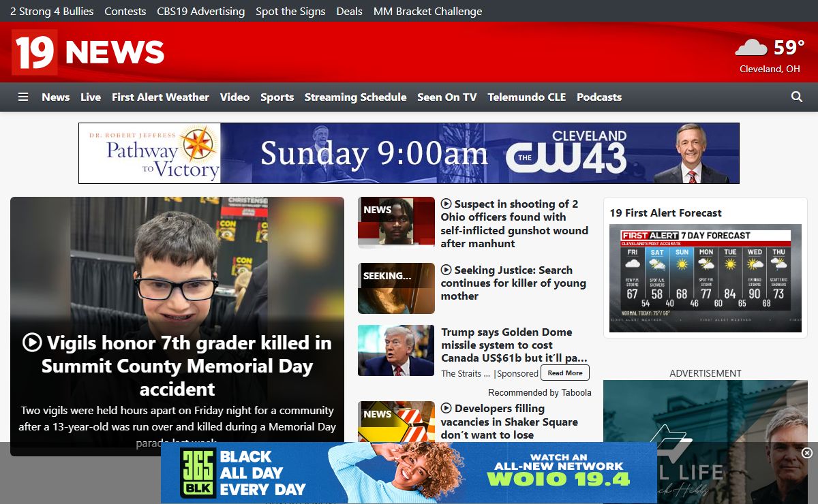Open the Contests link
Image resolution: width=818 pixels, height=504 pixels.
(125, 11)
